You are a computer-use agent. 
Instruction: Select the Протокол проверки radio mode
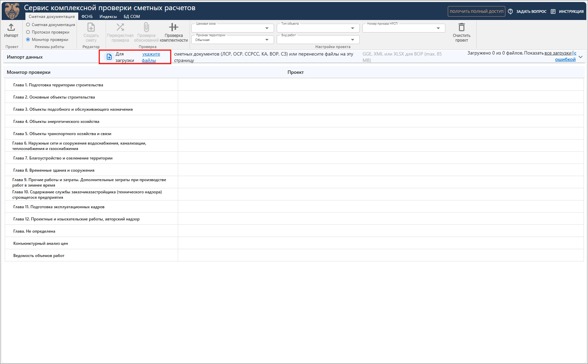pos(28,32)
